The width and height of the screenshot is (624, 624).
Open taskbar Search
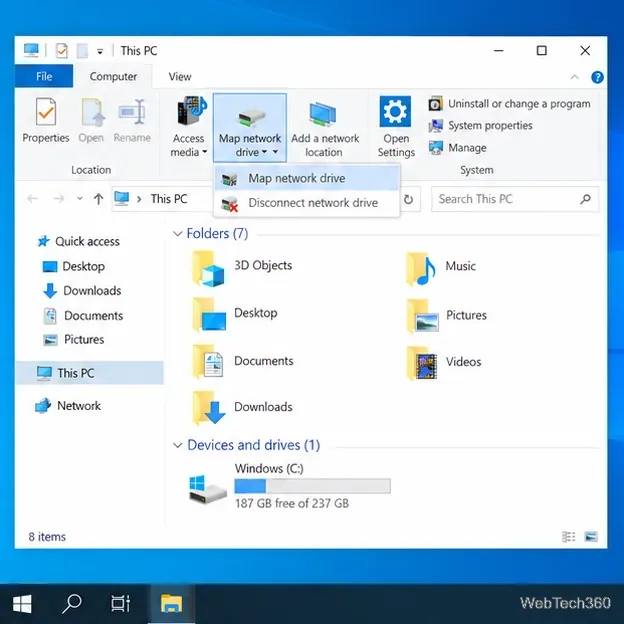72,604
